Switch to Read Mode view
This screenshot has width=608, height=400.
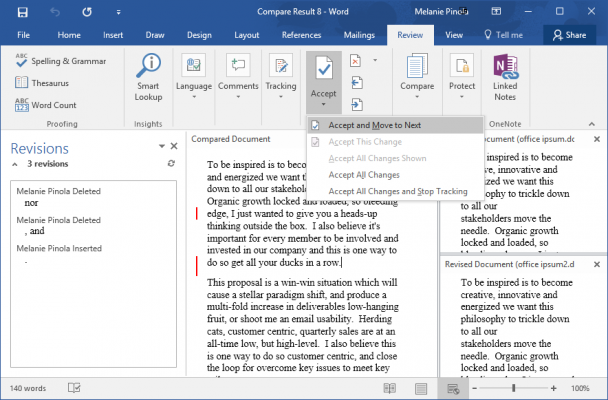(390, 388)
